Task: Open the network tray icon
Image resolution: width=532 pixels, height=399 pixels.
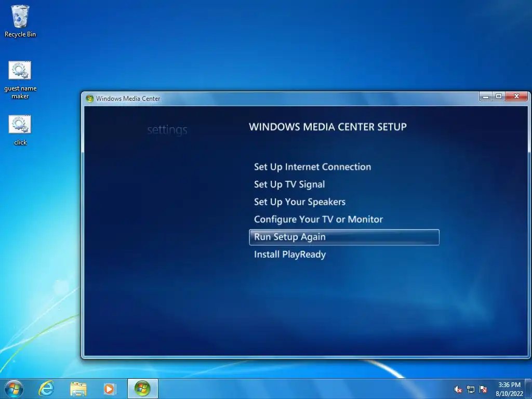Action: click(x=470, y=390)
